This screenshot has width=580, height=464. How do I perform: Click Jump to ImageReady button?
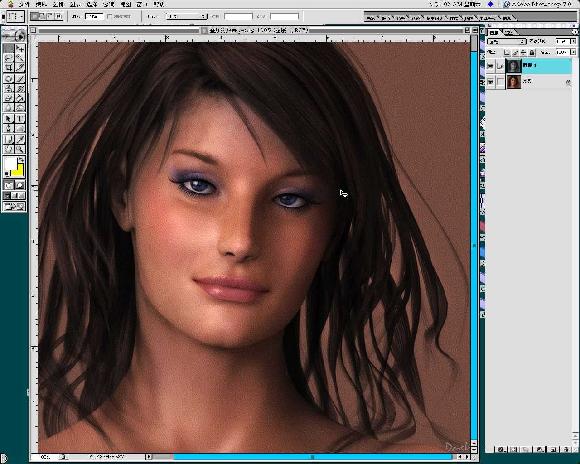pos(14,206)
